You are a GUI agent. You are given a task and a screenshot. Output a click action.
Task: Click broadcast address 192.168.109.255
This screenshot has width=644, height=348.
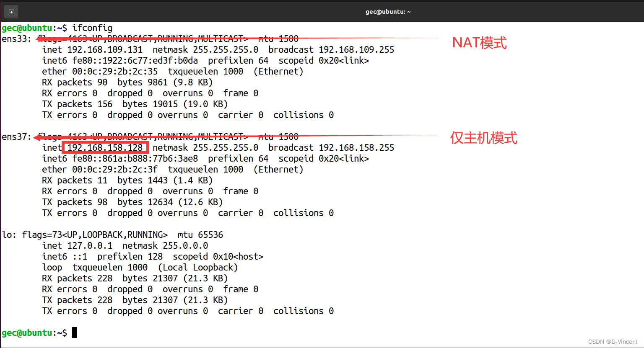pos(356,49)
